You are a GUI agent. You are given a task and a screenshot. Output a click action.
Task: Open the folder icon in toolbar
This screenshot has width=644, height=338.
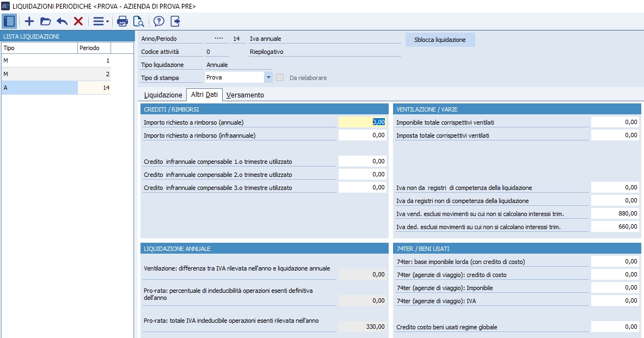click(x=46, y=21)
